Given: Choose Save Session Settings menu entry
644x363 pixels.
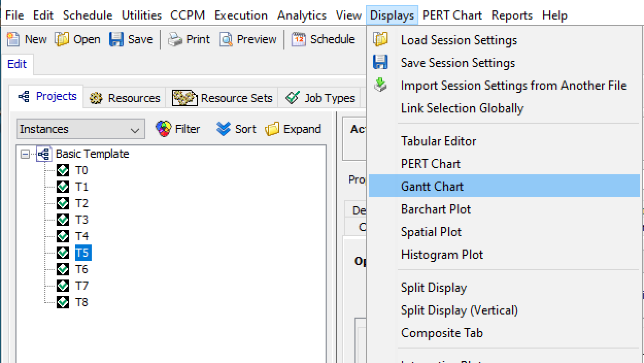Looking at the screenshot, I should pyautogui.click(x=457, y=63).
